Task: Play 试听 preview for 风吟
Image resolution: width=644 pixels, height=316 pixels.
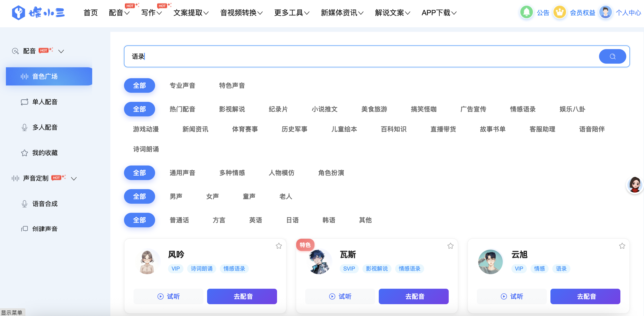Action: 168,296
